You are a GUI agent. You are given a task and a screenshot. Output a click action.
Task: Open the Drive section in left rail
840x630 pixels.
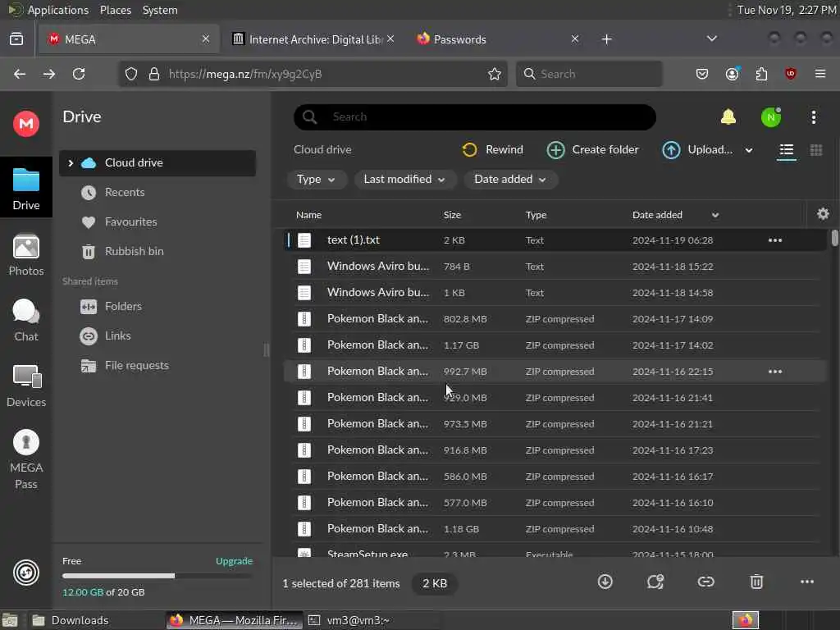[25, 188]
